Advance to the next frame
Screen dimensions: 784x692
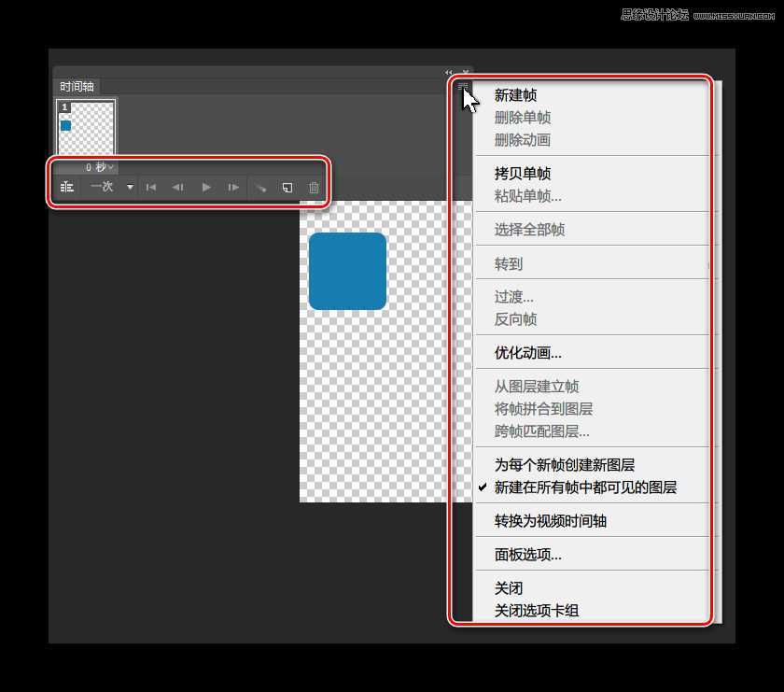click(x=232, y=186)
